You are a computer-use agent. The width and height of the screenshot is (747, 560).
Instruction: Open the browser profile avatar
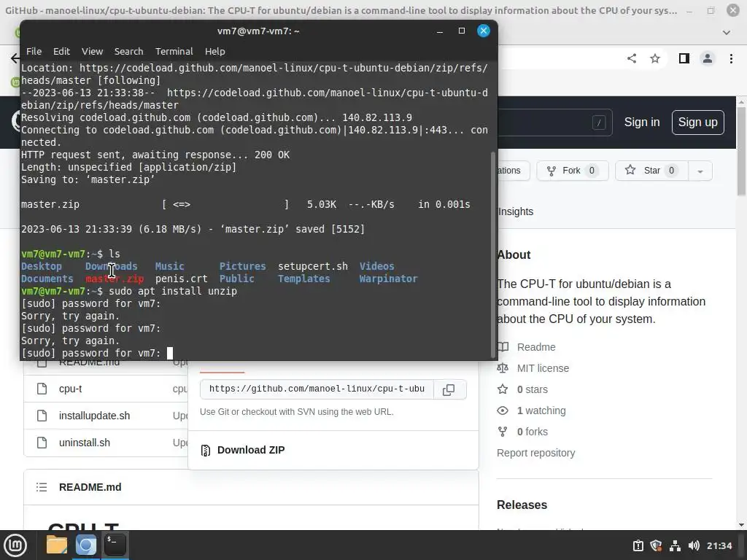[708, 58]
